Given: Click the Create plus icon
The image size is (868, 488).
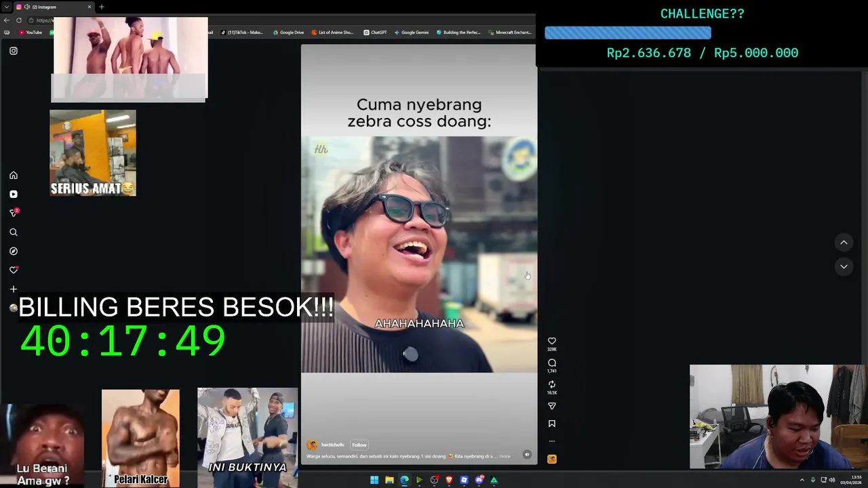Looking at the screenshot, I should click(14, 289).
